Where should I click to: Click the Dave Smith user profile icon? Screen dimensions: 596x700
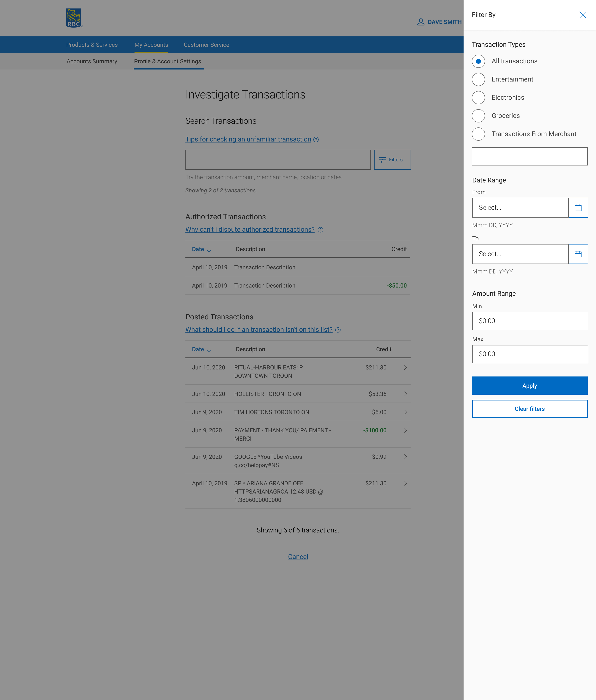click(421, 22)
